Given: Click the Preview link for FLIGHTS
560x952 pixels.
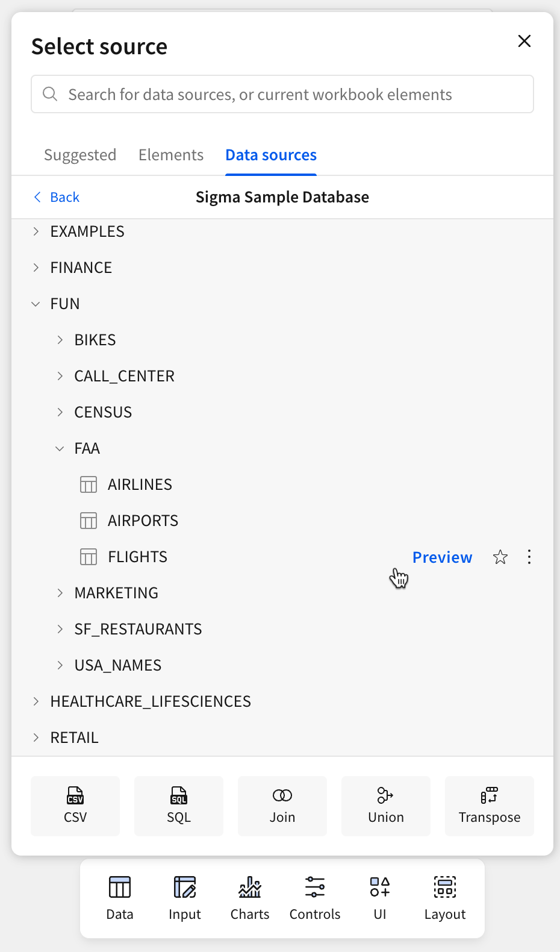Looking at the screenshot, I should pyautogui.click(x=442, y=557).
